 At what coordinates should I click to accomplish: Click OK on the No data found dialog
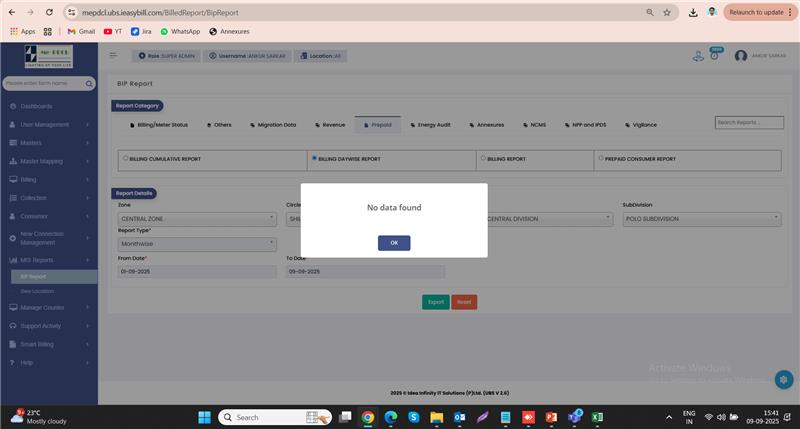[394, 243]
